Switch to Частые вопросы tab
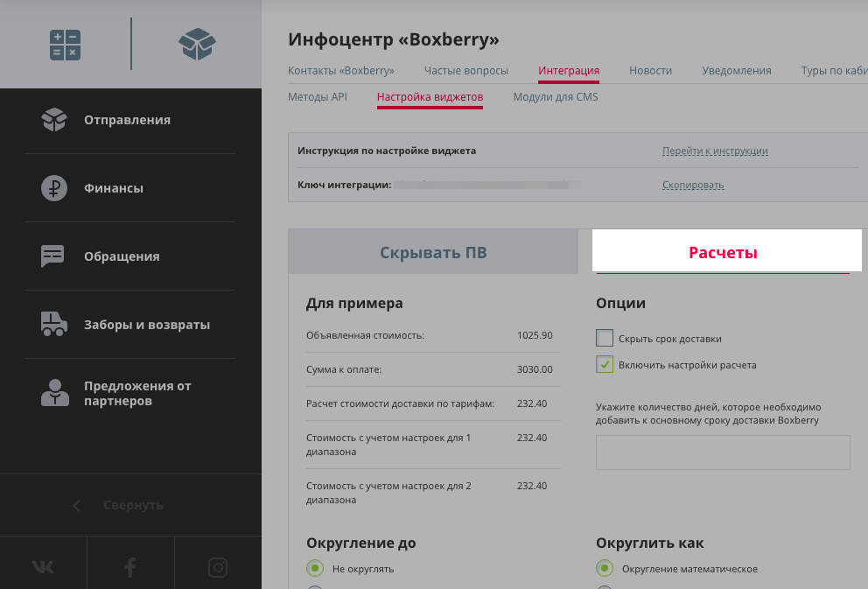 tap(466, 71)
